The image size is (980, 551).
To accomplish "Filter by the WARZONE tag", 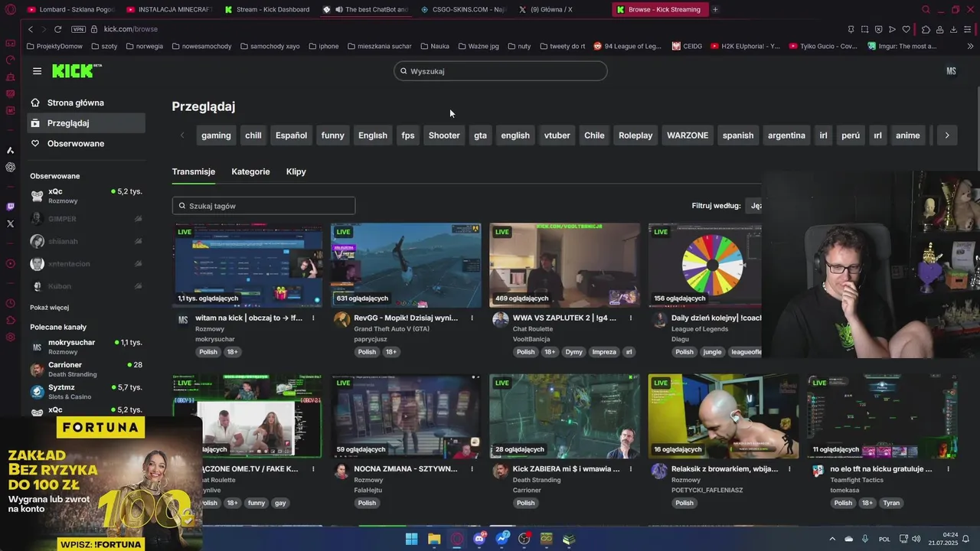I will tap(688, 135).
